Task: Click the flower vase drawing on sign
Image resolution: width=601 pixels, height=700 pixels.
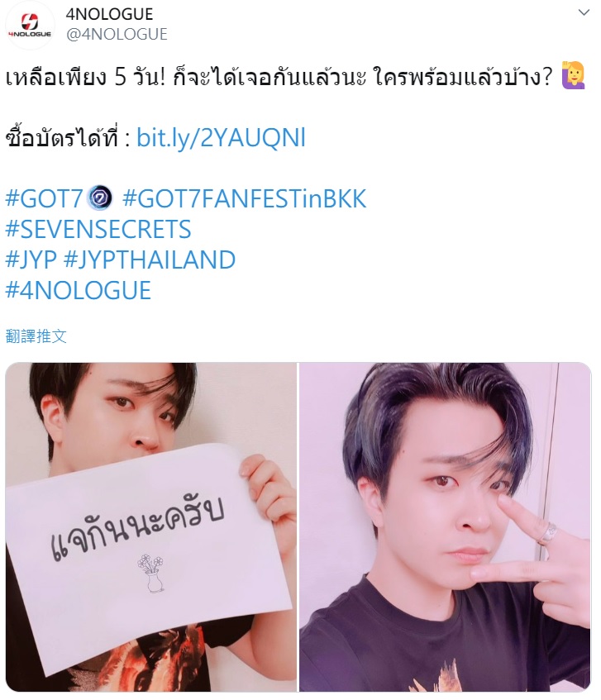Action: [x=150, y=574]
